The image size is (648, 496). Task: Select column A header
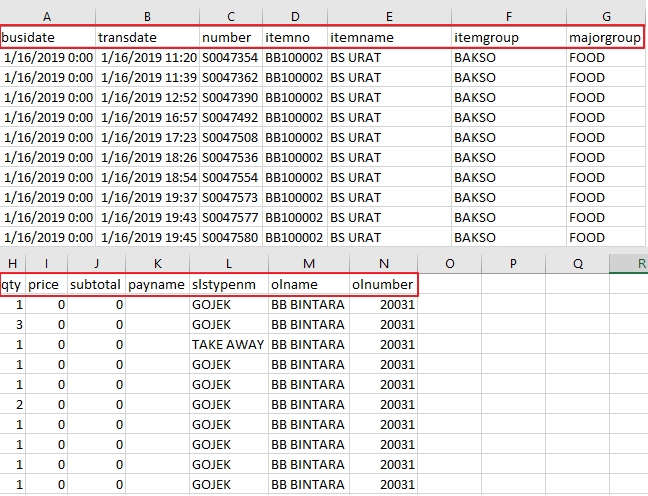coord(48,16)
